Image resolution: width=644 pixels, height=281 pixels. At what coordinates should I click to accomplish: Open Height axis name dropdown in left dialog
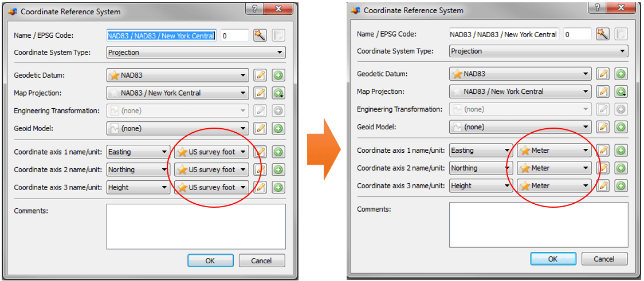[138, 188]
